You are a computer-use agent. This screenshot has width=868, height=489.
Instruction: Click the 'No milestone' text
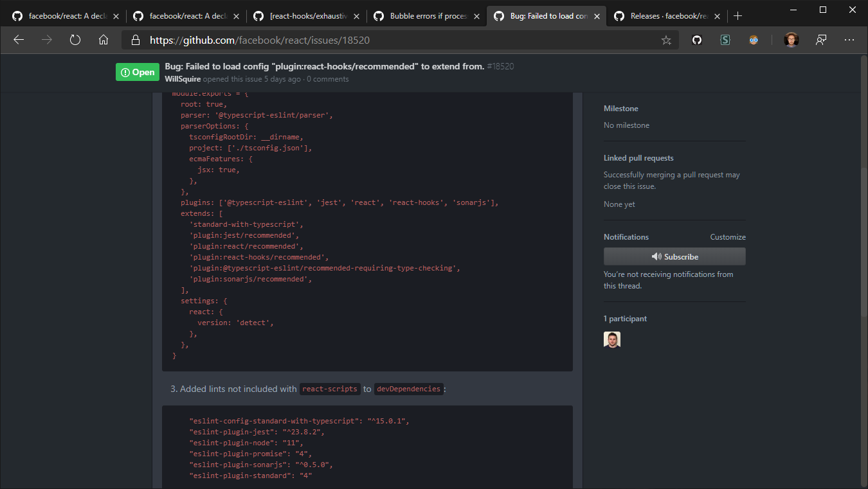tap(626, 125)
